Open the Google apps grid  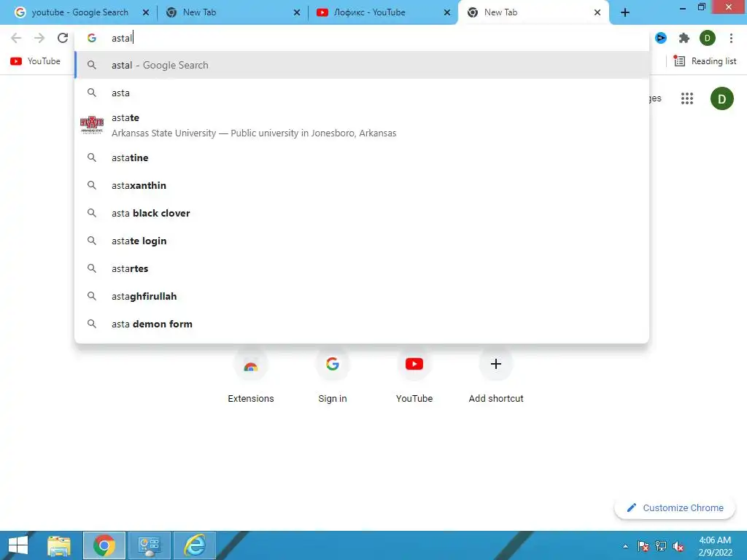click(687, 98)
